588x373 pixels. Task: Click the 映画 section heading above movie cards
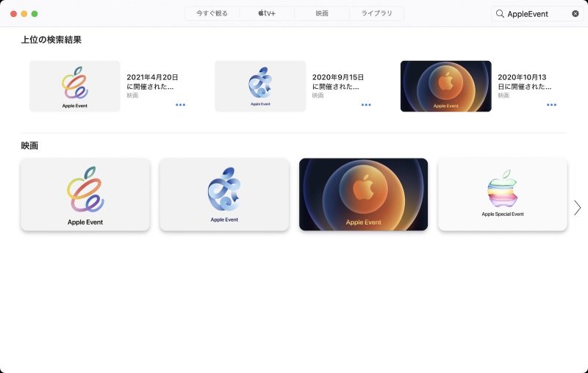pos(29,145)
